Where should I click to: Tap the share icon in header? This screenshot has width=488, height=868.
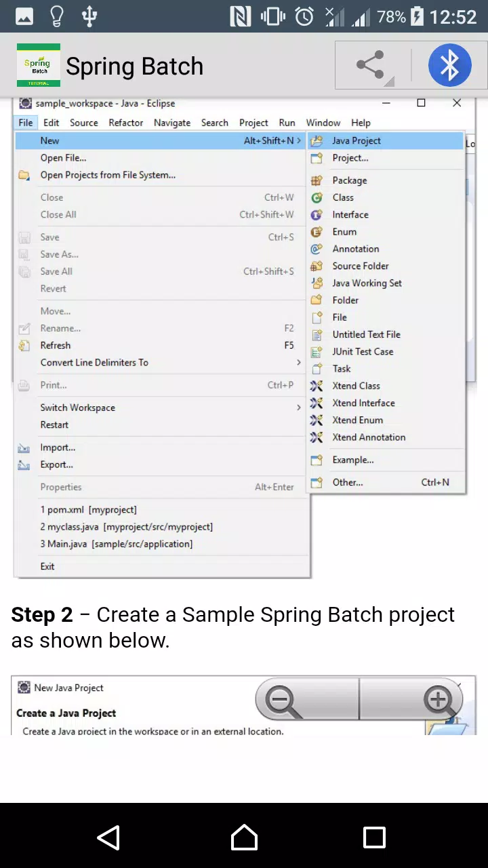[x=371, y=66]
